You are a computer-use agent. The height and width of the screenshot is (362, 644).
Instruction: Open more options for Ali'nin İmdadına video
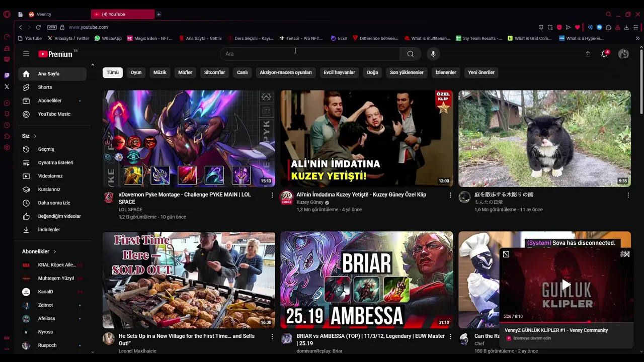pyautogui.click(x=450, y=195)
